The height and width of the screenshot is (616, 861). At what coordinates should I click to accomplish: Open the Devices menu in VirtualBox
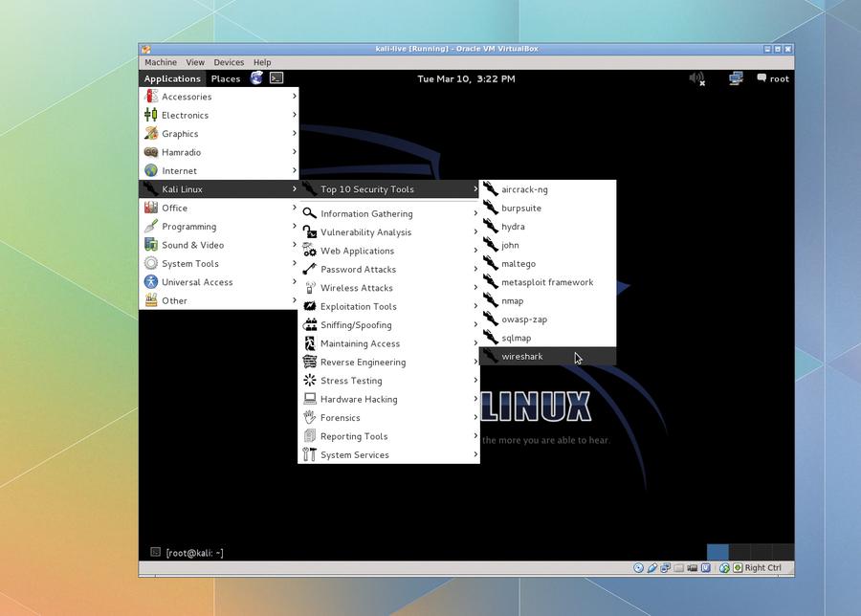click(x=229, y=62)
